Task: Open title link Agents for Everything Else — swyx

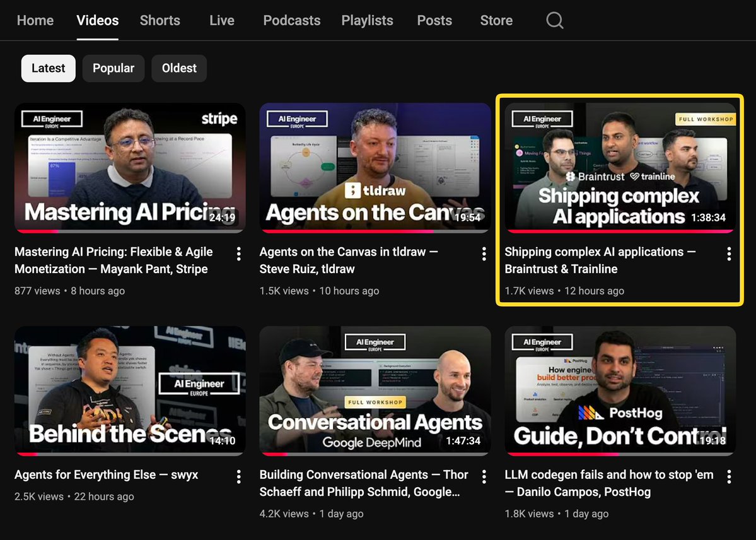Action: 107,475
